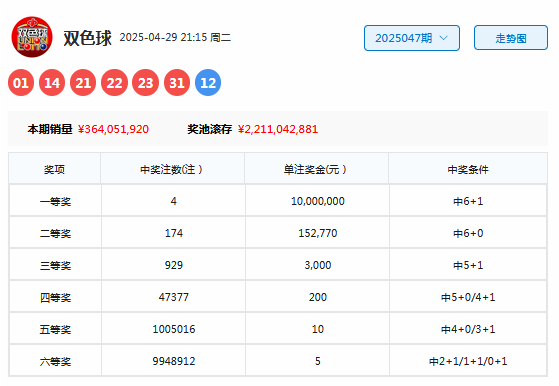Click red ball number 21

(83, 83)
